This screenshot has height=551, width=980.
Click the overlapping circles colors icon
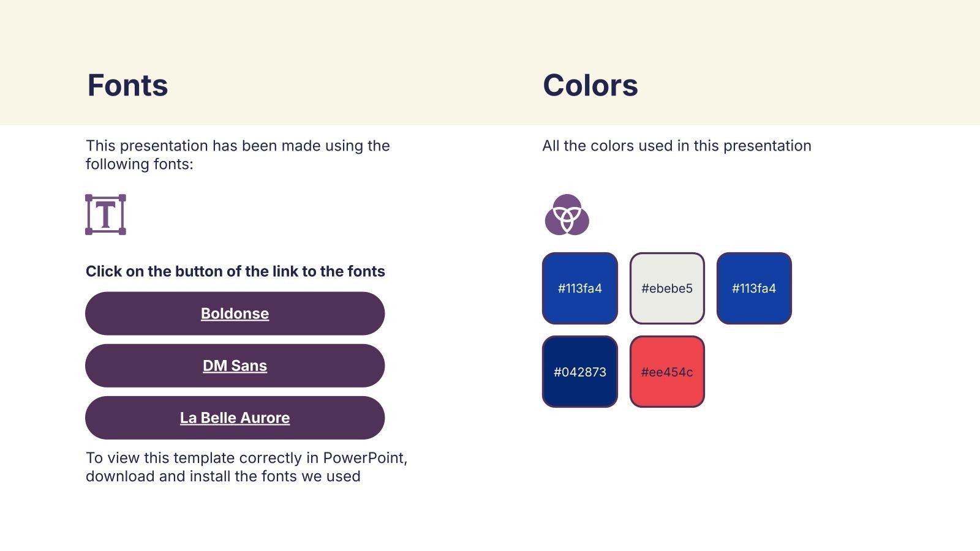coord(567,215)
